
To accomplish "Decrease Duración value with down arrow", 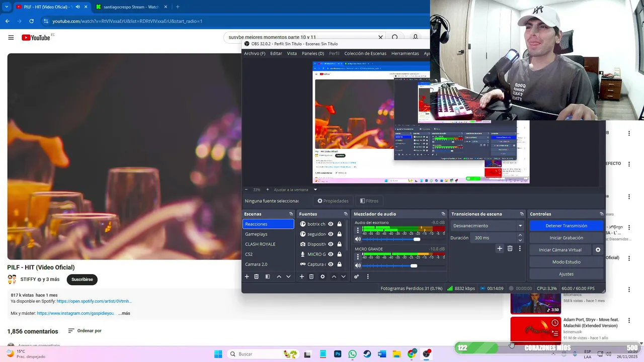I will [x=520, y=240].
